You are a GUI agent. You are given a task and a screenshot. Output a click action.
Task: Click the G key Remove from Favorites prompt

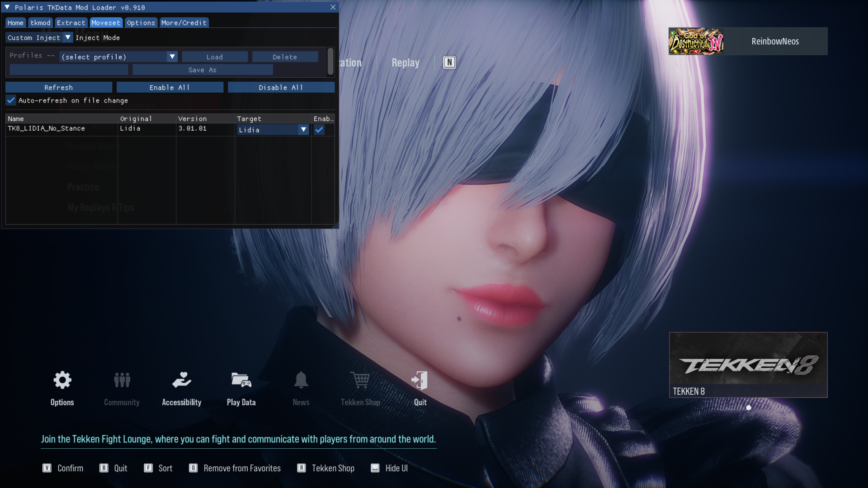coord(235,468)
